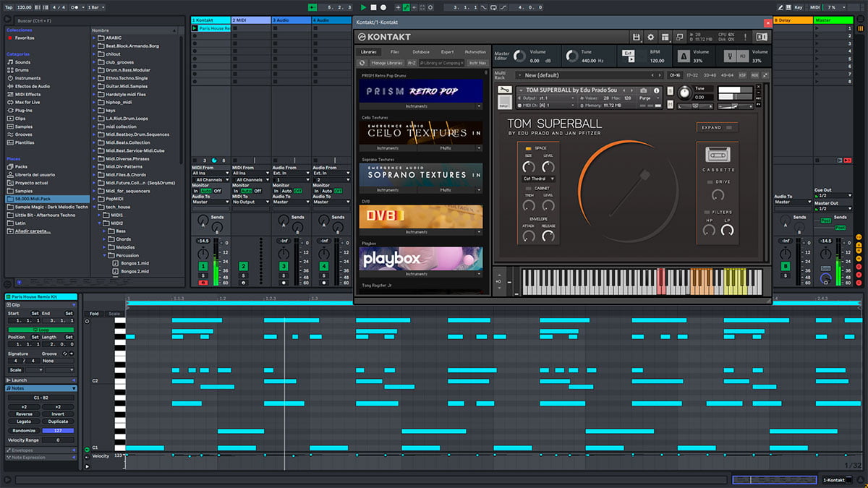Toggle the SPACE switch in Tom Superball
Viewport: 868px width, 488px height.
tap(528, 148)
